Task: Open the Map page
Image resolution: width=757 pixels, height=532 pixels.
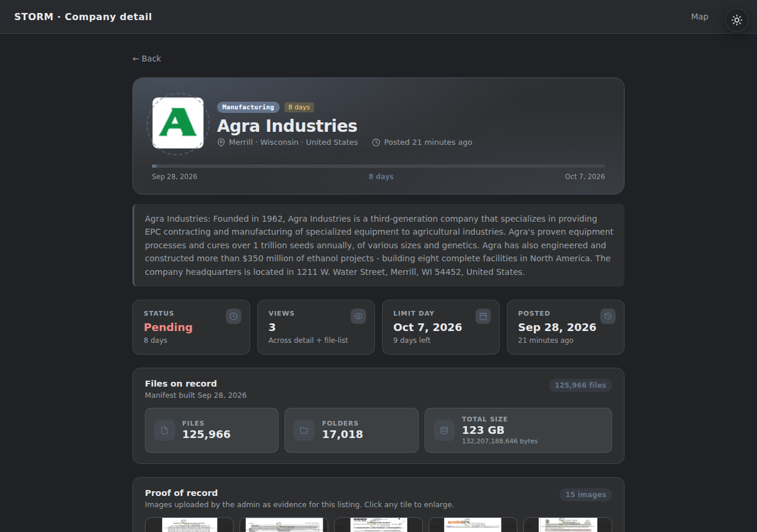Action: pos(700,17)
